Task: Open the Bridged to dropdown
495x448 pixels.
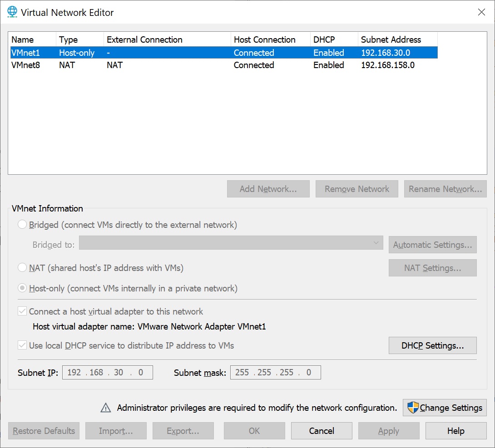Action: coord(231,243)
